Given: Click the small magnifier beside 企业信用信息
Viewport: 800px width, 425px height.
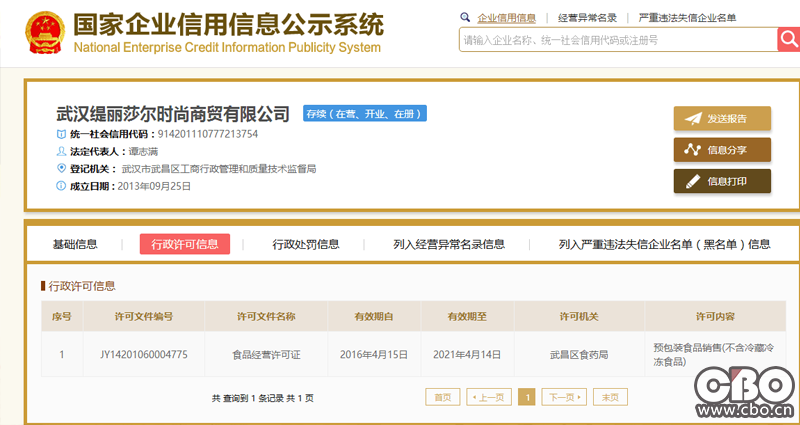Looking at the screenshot, I should point(465,17).
